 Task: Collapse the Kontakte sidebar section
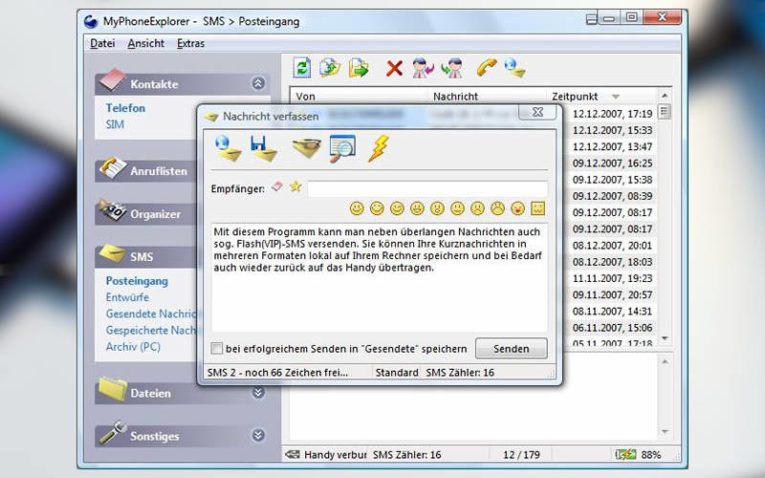tap(258, 83)
